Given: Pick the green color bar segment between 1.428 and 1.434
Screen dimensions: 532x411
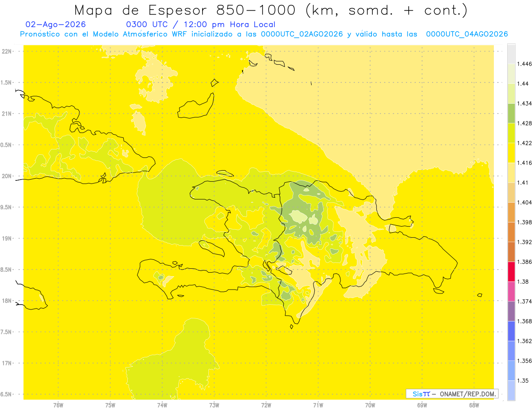Looking at the screenshot, I should [511, 114].
